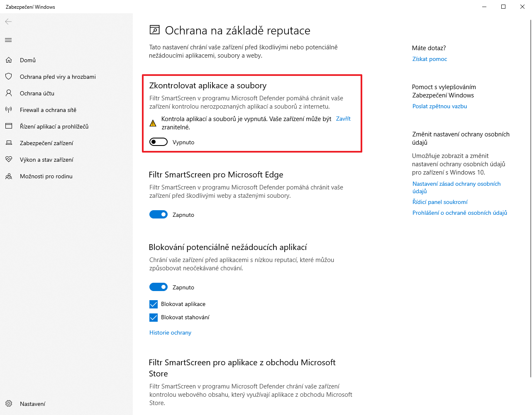
Task: Enable the Zkontrolovat aplikace a soubory toggle
Action: pos(158,142)
